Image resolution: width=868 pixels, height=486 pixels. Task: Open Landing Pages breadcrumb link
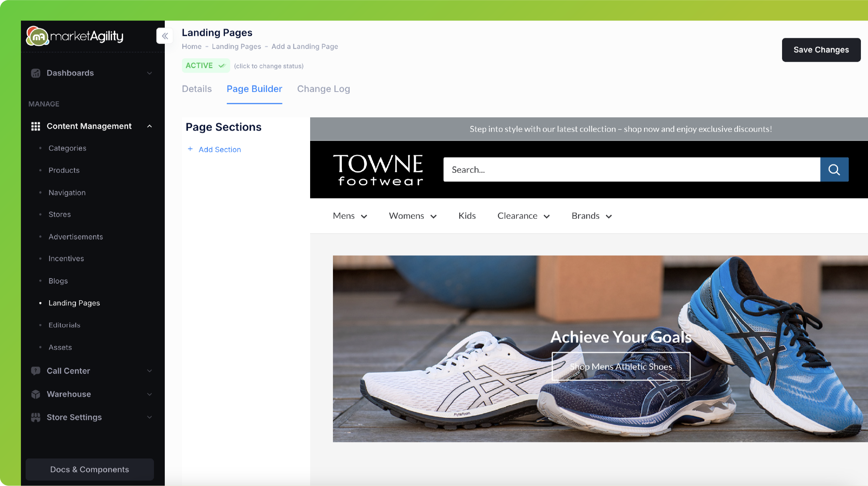tap(236, 46)
